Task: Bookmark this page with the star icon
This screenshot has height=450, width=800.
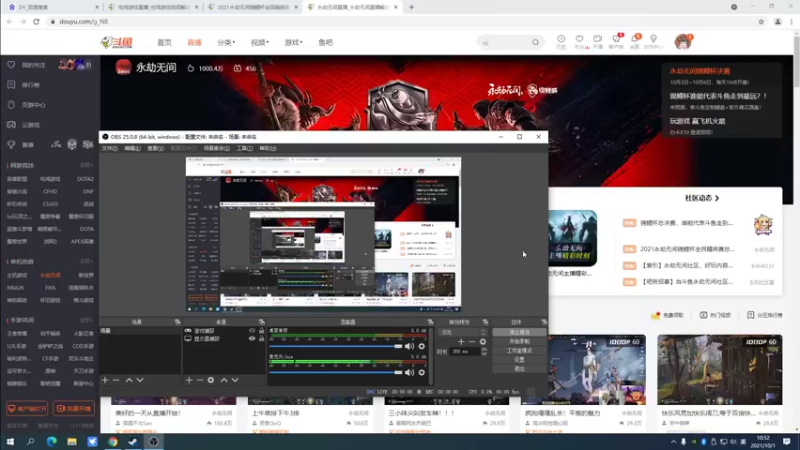Action: pos(761,21)
